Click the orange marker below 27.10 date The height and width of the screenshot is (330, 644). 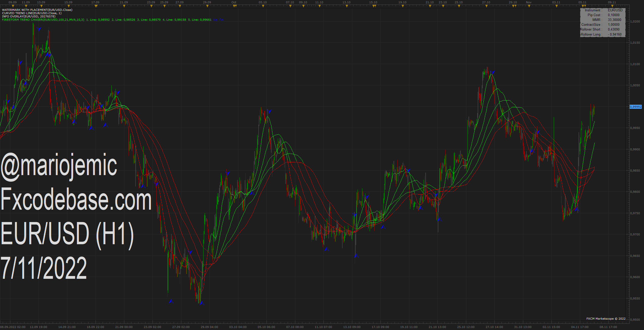coord(486,6)
